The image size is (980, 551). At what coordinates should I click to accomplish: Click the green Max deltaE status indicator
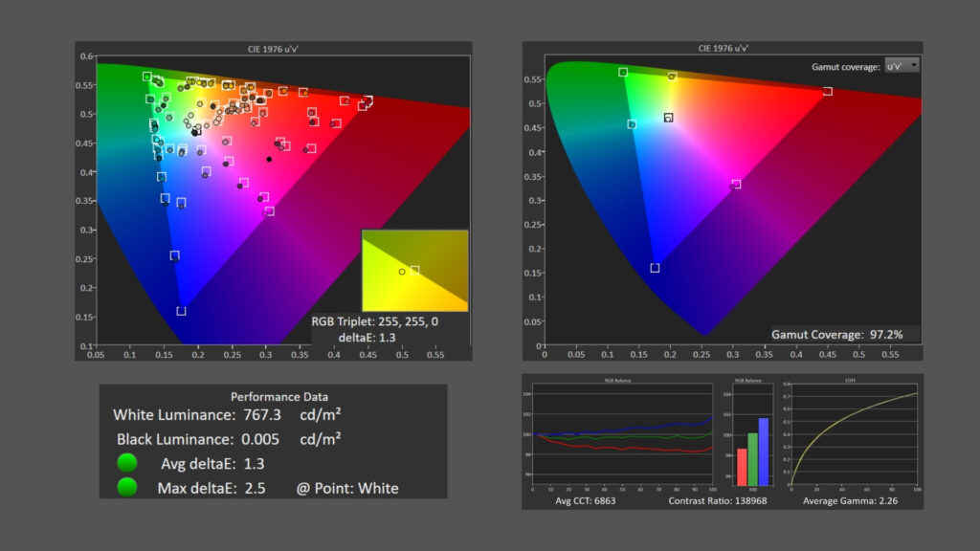point(127,488)
